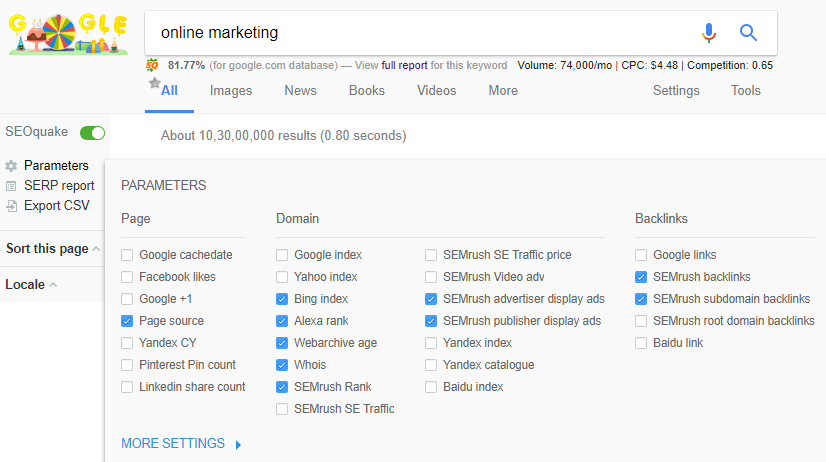This screenshot has width=826, height=462.
Task: Uncheck the Webarchive age parameter
Action: coord(282,343)
